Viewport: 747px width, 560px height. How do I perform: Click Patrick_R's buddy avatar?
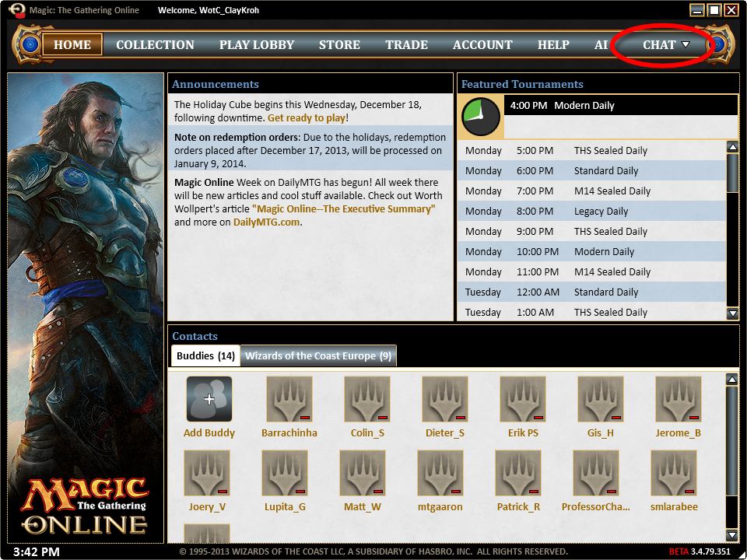tap(518, 473)
